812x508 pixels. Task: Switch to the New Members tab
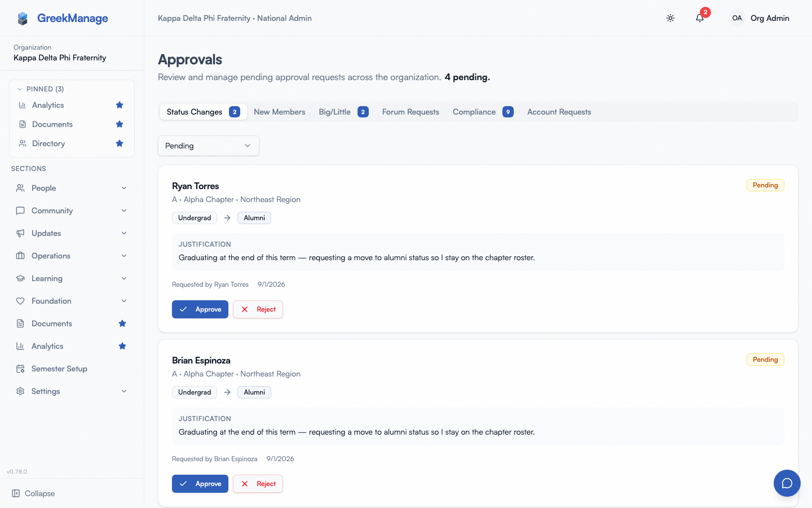[x=280, y=112]
